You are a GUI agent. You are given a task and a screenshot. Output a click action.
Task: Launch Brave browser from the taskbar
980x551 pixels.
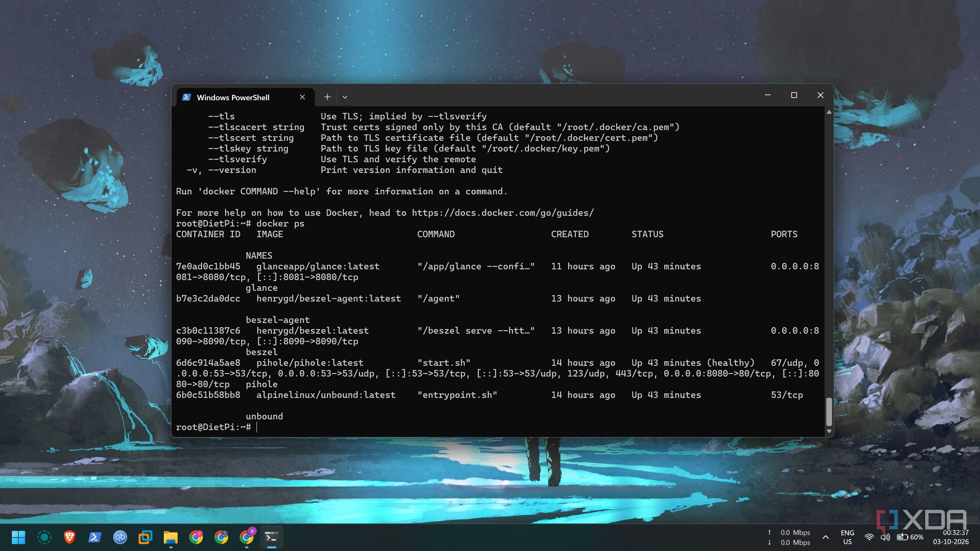[x=69, y=537]
